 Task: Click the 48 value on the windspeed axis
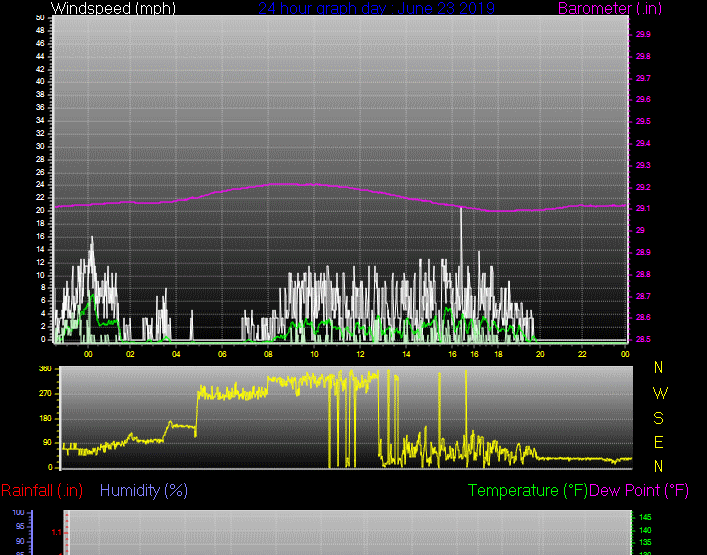(x=40, y=30)
